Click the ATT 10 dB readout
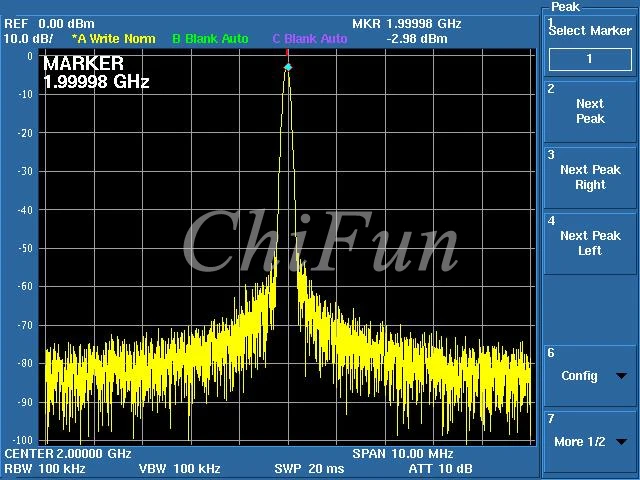This screenshot has width=640, height=480. [440, 469]
